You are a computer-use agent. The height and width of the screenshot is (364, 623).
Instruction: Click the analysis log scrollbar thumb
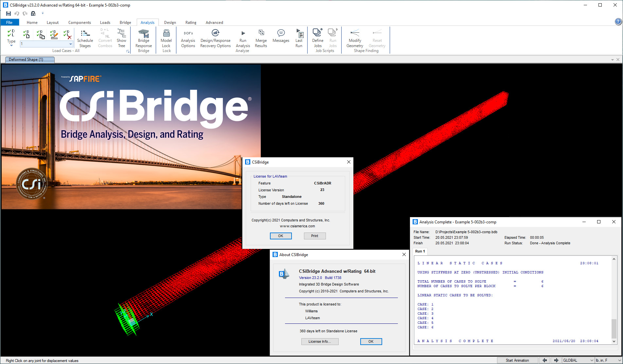(x=614, y=328)
